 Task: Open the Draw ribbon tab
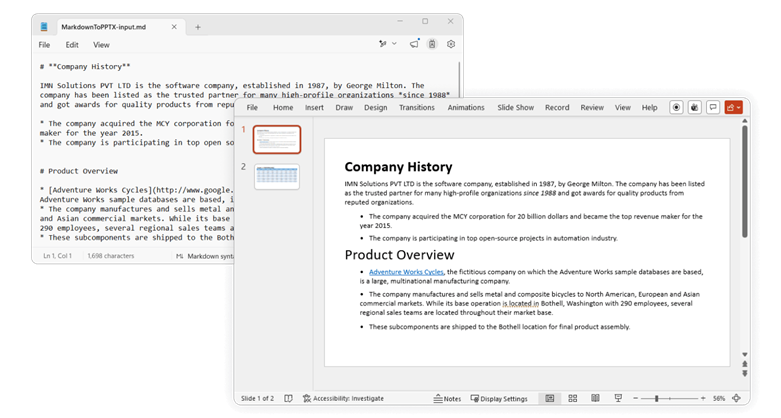coord(344,108)
